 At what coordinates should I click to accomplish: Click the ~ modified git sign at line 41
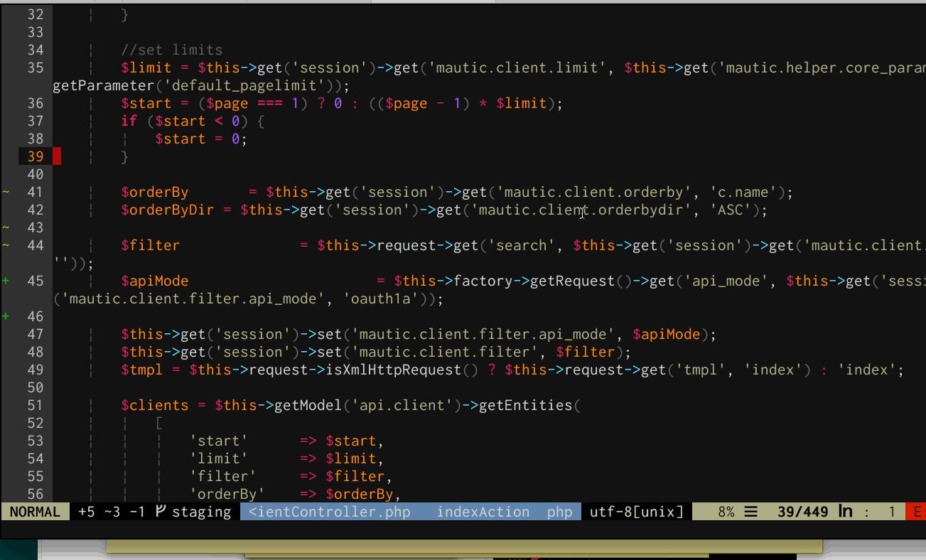click(5, 191)
